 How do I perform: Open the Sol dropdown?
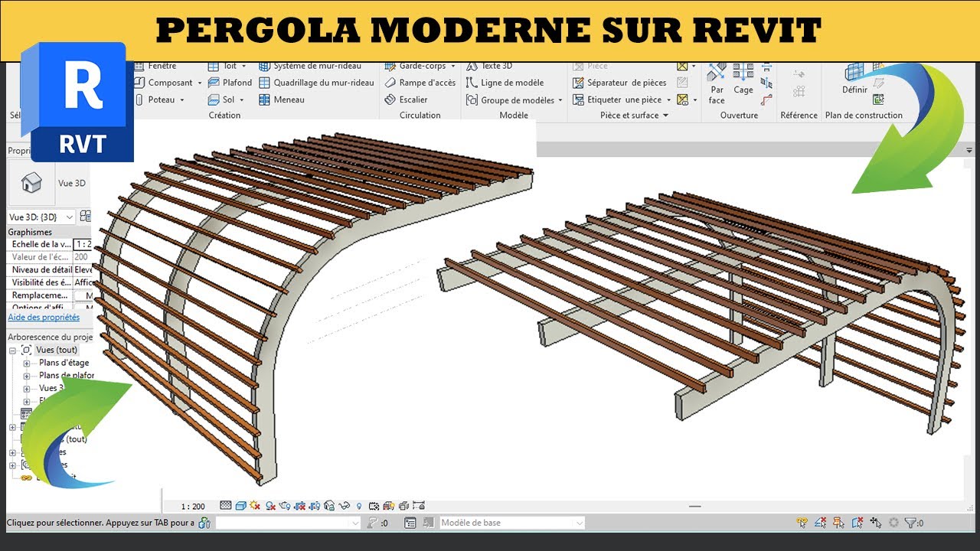tap(242, 99)
